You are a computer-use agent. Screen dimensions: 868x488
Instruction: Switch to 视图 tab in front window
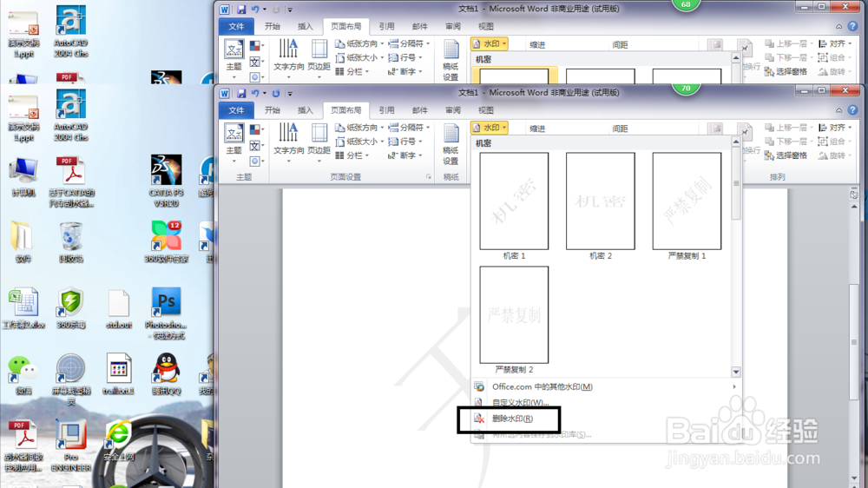pos(485,110)
